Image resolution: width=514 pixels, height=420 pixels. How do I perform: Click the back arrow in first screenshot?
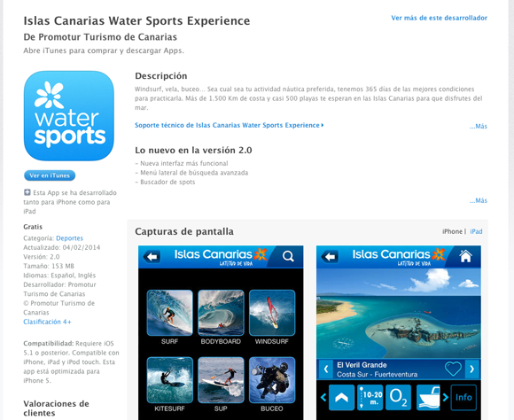tap(152, 257)
